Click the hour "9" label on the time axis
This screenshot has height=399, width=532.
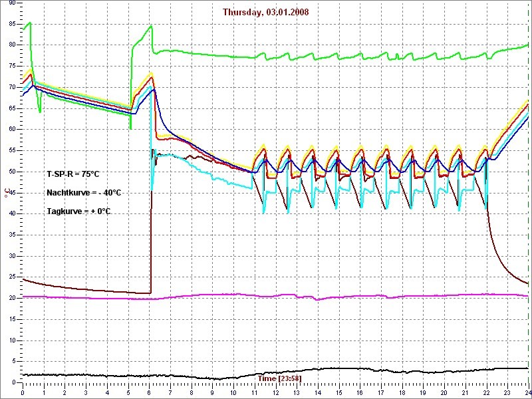(x=213, y=393)
